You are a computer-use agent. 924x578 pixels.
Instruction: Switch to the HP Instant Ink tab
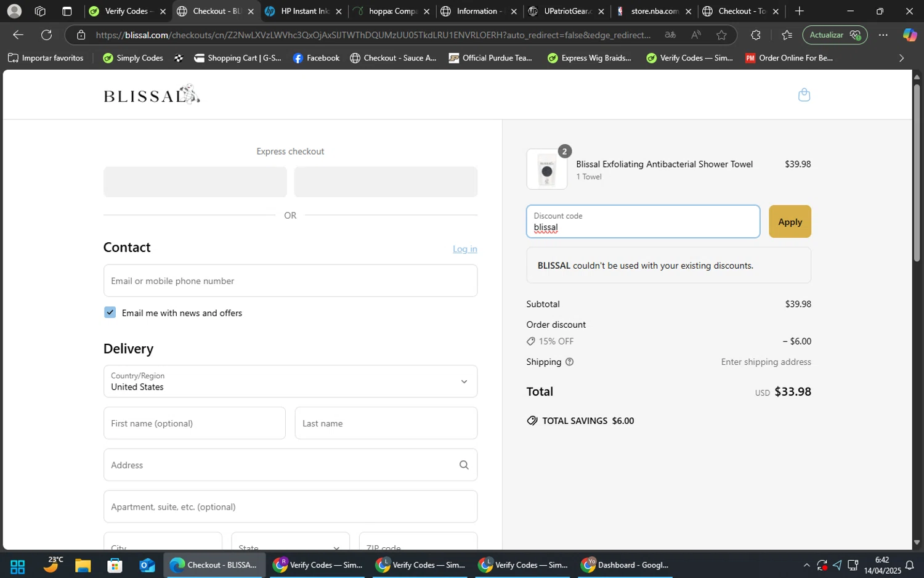[304, 11]
